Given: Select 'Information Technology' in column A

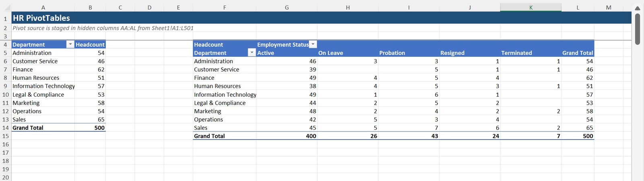Looking at the screenshot, I should point(43,86).
